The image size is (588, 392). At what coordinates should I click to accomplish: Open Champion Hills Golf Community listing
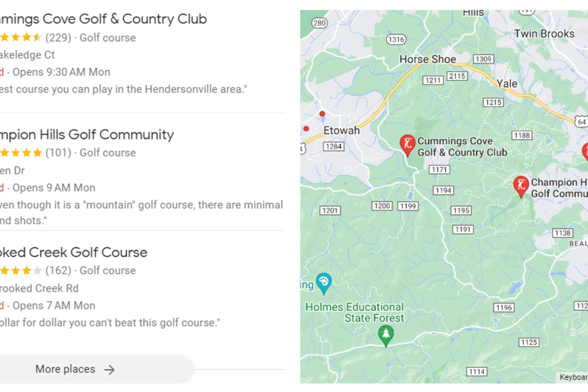(x=87, y=134)
